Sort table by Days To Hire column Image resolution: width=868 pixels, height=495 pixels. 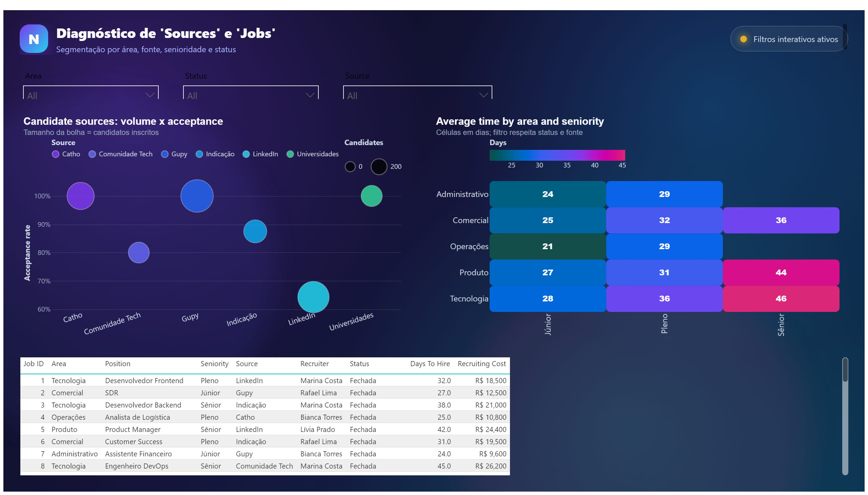[x=430, y=364]
